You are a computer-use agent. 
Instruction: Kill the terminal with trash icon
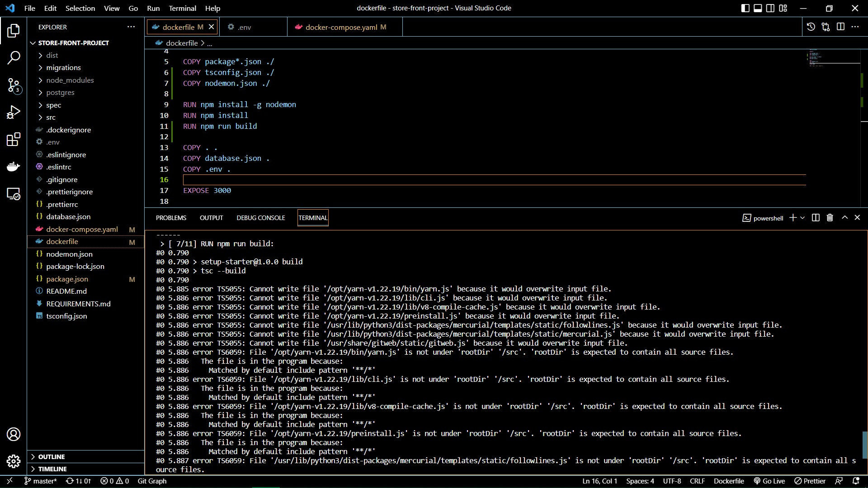click(830, 218)
